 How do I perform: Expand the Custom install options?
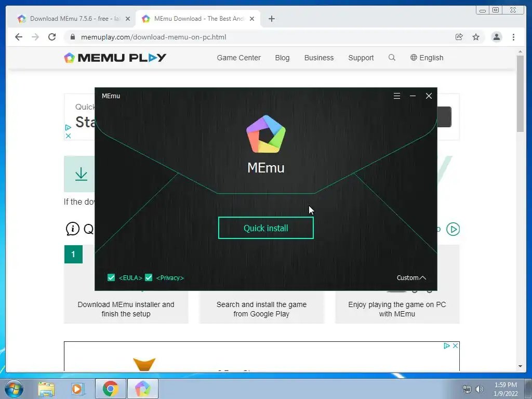[x=411, y=278]
